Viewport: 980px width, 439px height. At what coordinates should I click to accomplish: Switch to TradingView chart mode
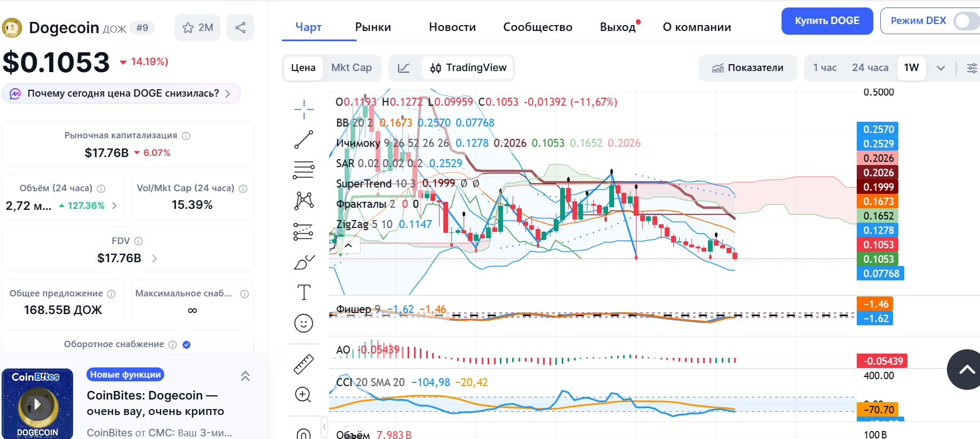pyautogui.click(x=468, y=68)
